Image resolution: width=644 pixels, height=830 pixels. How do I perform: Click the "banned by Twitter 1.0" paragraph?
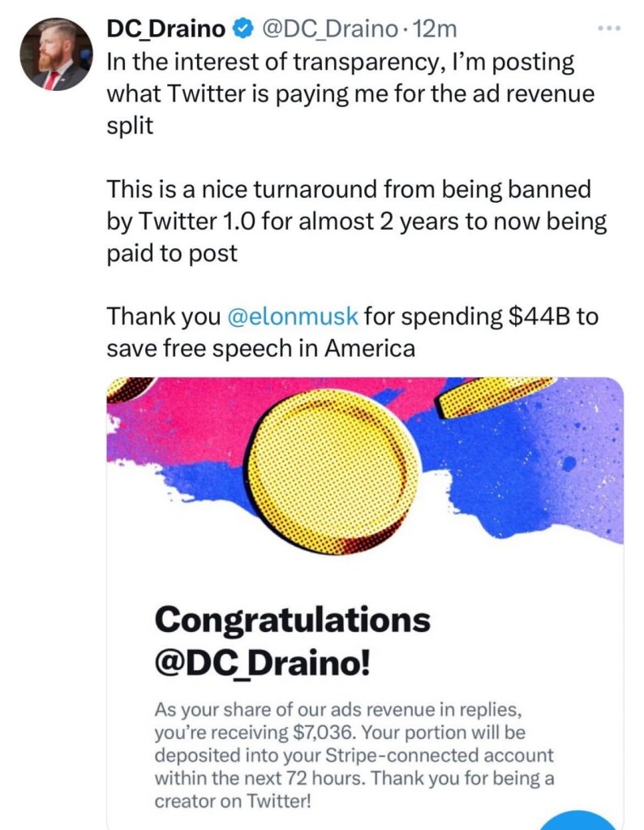click(x=357, y=222)
